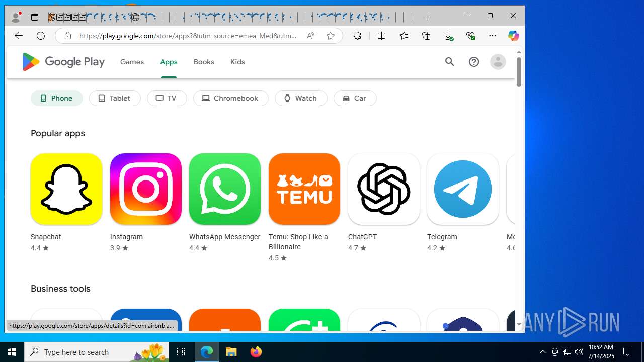Open the Downloads icon
Image resolution: width=644 pixels, height=362 pixels.
pyautogui.click(x=449, y=36)
